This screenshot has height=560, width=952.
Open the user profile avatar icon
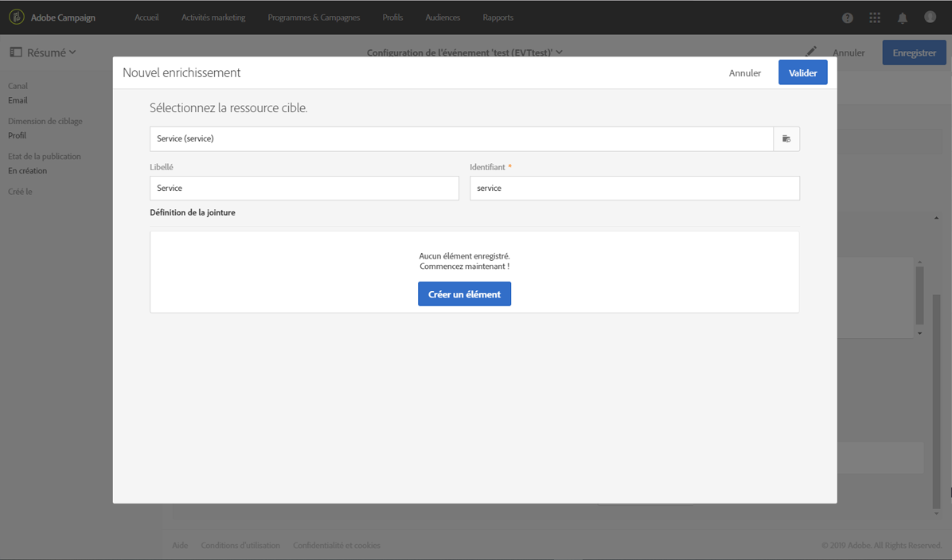point(931,17)
